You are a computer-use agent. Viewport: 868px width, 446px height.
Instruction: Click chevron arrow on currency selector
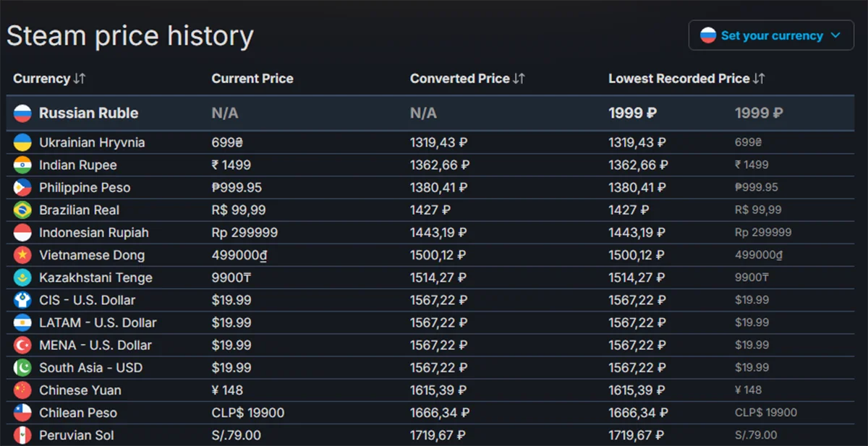coord(836,35)
